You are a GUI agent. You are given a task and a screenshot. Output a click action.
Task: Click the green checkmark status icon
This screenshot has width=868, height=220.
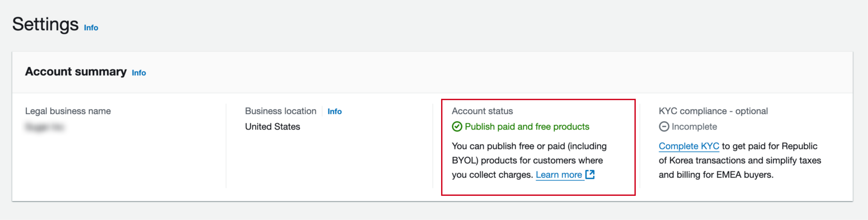(457, 127)
